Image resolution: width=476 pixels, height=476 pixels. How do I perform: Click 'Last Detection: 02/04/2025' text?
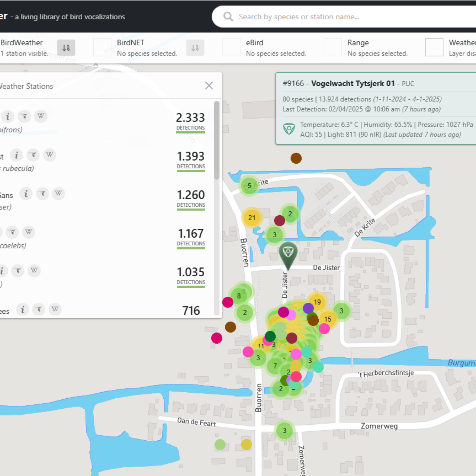click(x=323, y=109)
